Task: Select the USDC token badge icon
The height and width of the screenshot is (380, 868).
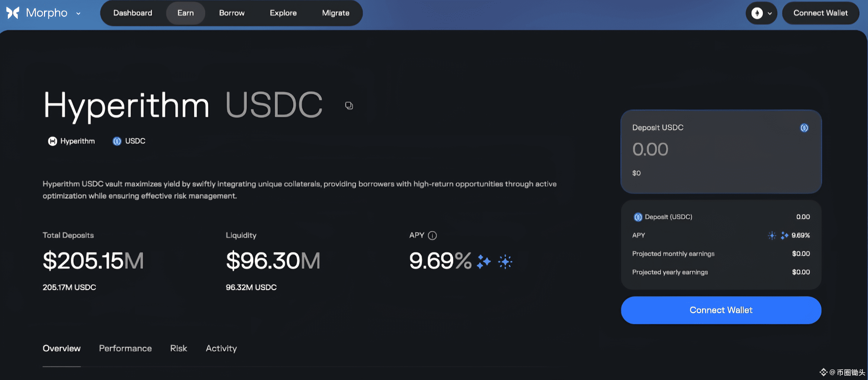Action: point(116,141)
